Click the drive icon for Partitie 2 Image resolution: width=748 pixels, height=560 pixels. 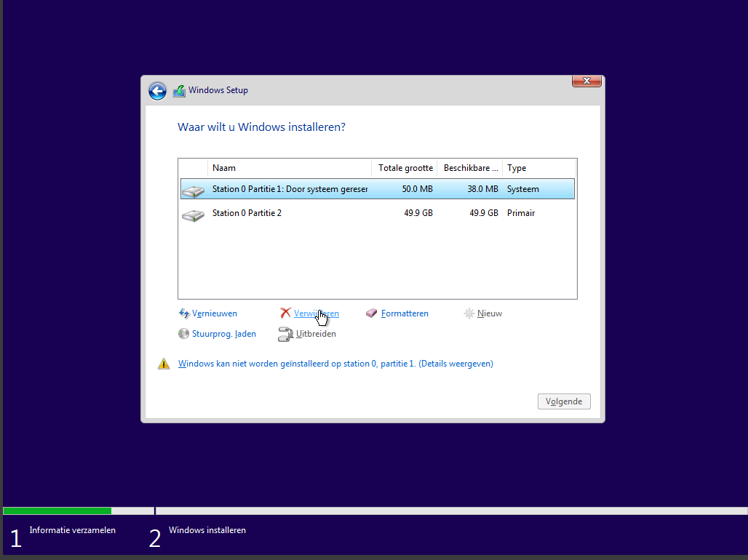coord(194,215)
